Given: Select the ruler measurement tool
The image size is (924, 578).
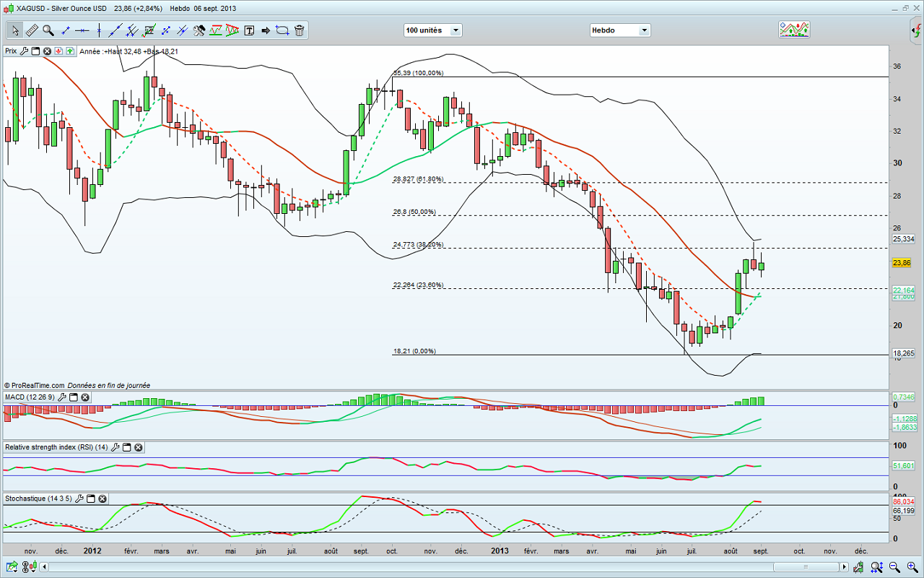Looking at the screenshot, I should click(32, 30).
